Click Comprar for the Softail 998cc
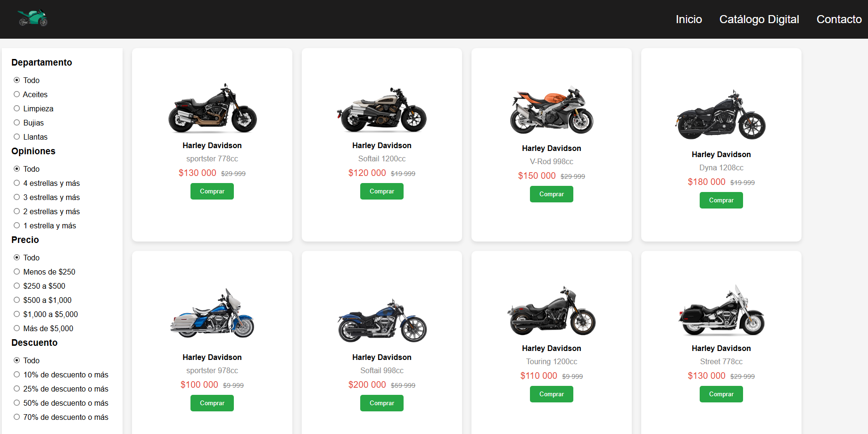Viewport: 868px width, 434px height. (x=382, y=403)
